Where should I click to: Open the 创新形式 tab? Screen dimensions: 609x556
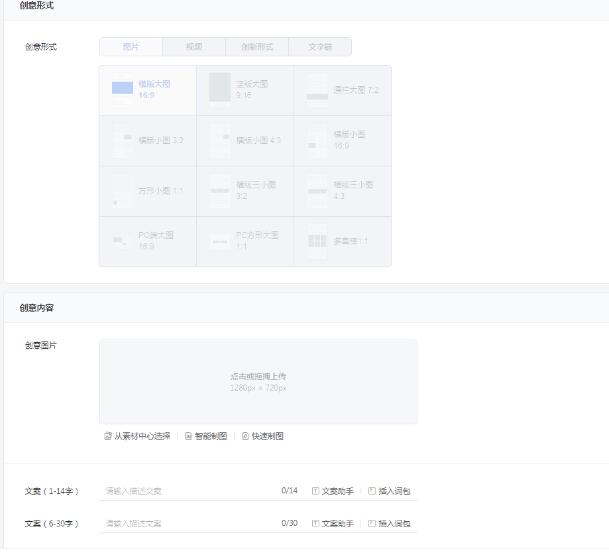257,47
